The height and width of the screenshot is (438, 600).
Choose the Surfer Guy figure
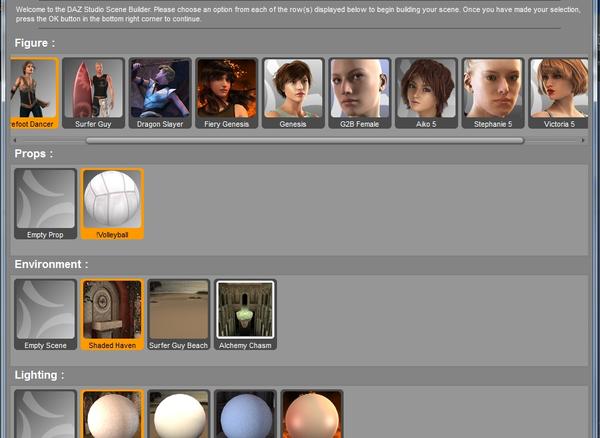pos(93,93)
